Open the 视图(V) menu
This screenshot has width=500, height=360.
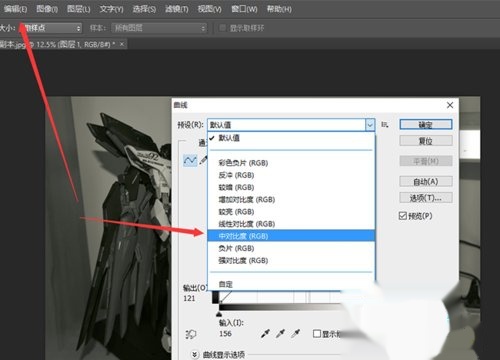click(209, 9)
